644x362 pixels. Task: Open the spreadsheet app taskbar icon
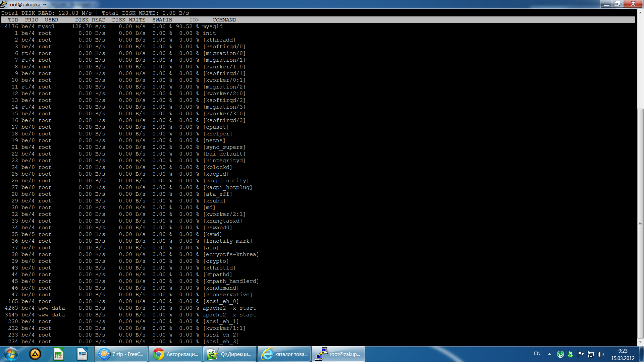tap(58, 354)
